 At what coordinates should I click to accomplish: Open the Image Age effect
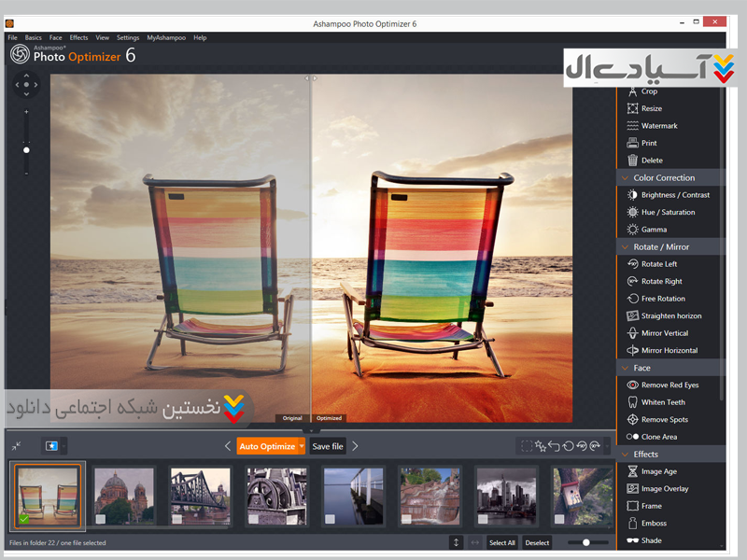(633, 471)
